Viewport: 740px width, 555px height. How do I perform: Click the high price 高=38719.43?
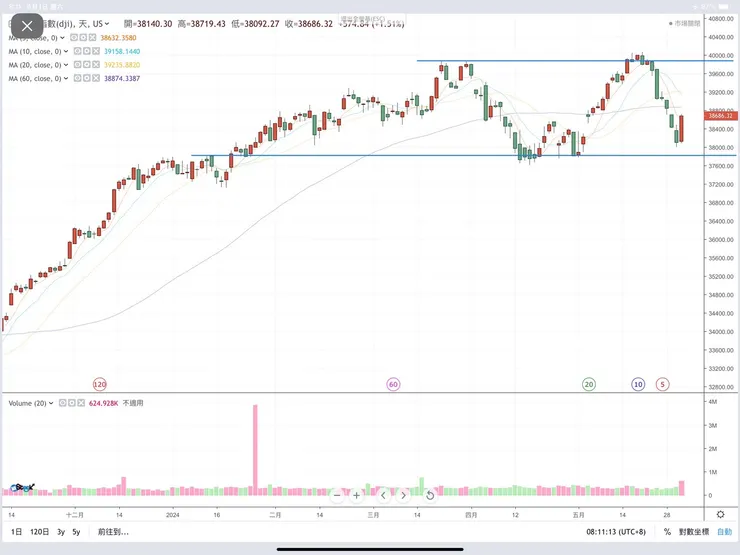[x=202, y=24]
